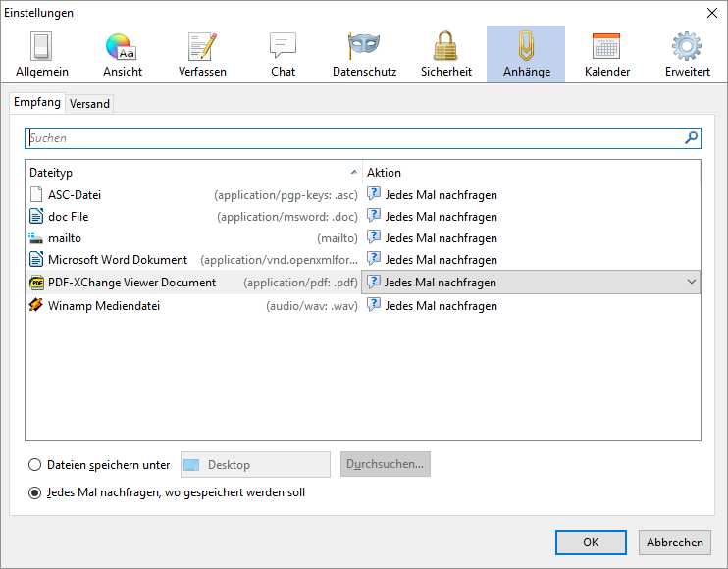Screen dimensions: 728x569
Task: Switch to the Empfang tab
Action: (37, 103)
